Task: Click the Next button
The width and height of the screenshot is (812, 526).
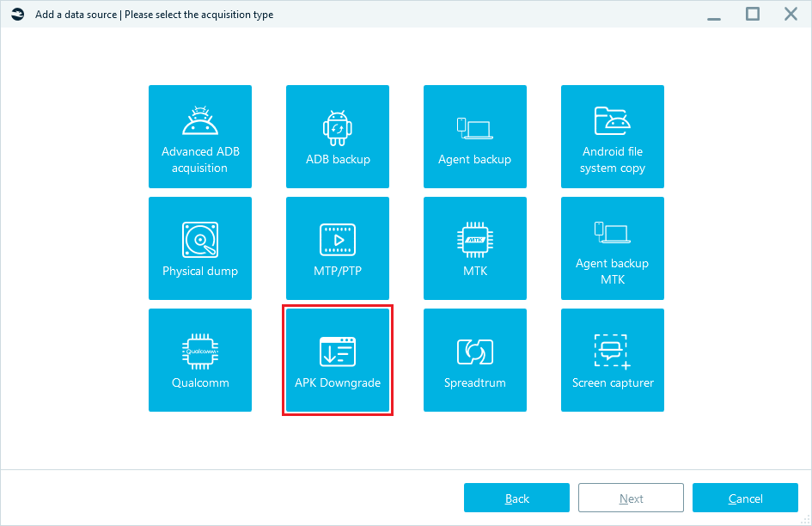Action: pyautogui.click(x=631, y=498)
